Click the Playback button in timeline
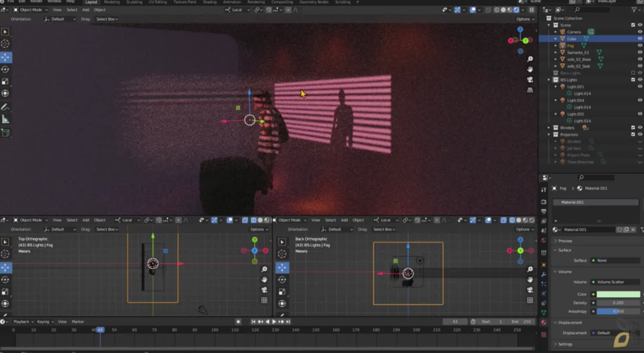The image size is (644, 353). [21, 322]
